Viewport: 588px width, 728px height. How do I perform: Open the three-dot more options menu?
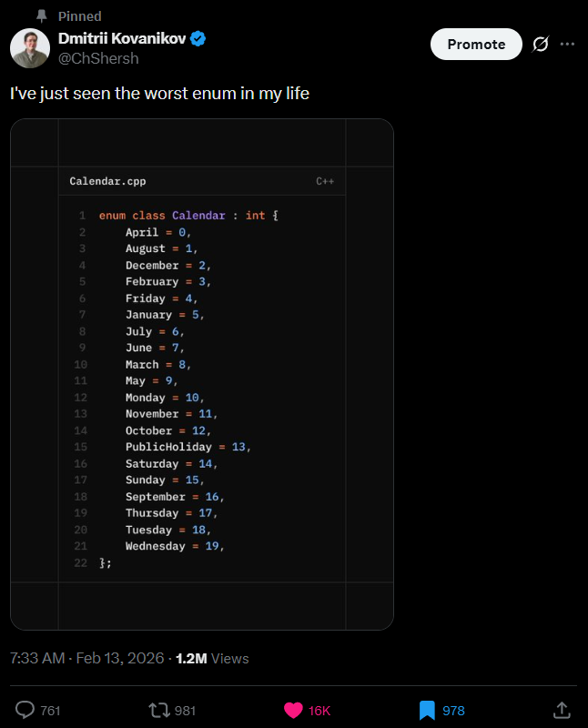point(567,44)
